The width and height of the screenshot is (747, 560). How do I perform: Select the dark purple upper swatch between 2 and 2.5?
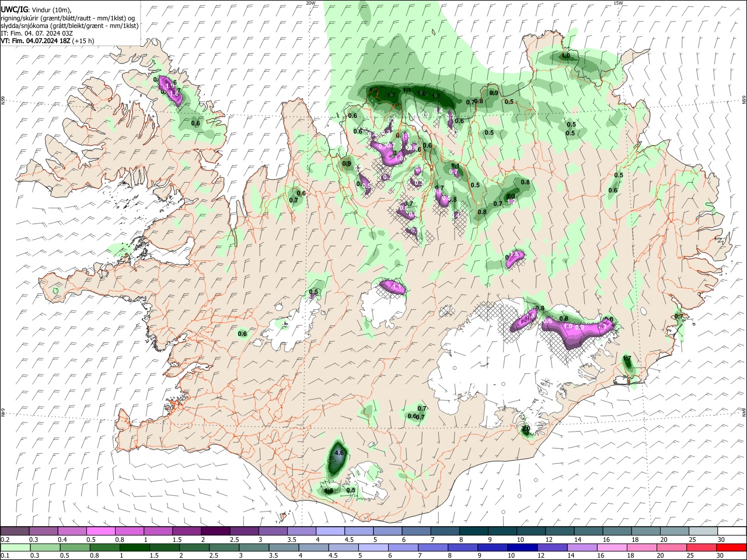(x=215, y=531)
